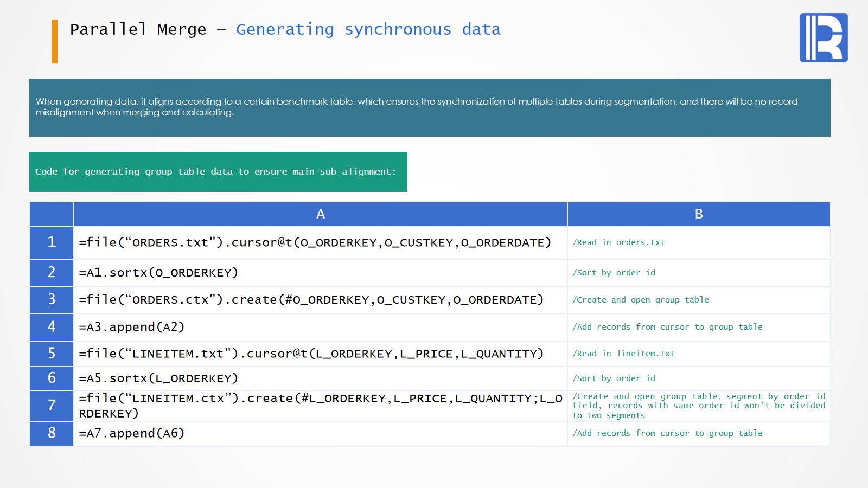Click the orange title accent bar
Screen dimensions: 868x488
[x=55, y=41]
